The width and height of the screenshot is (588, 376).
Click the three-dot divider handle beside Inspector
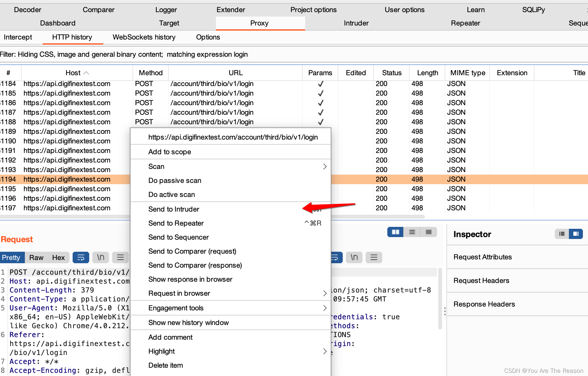click(445, 311)
